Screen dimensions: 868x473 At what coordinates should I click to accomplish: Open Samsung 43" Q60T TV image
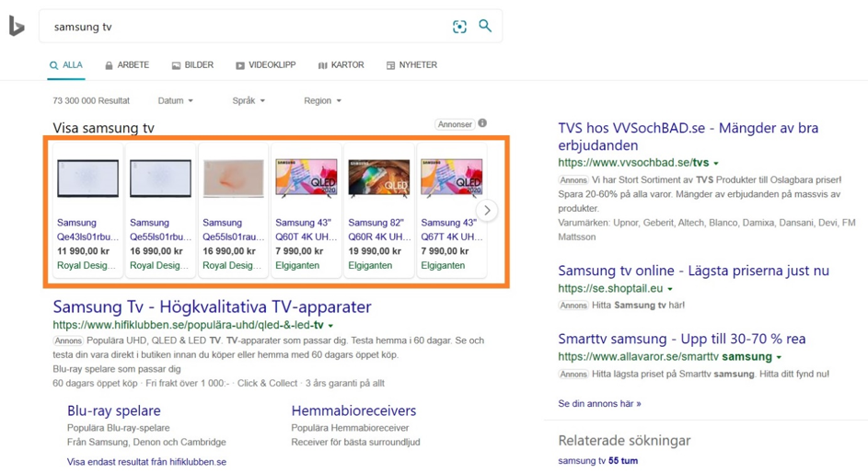[307, 179]
